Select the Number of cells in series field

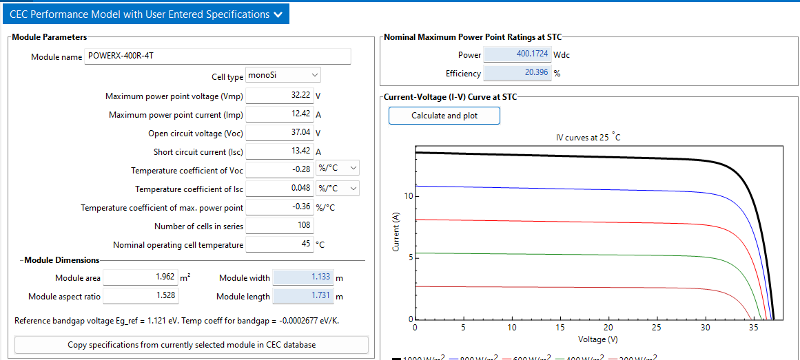279,225
